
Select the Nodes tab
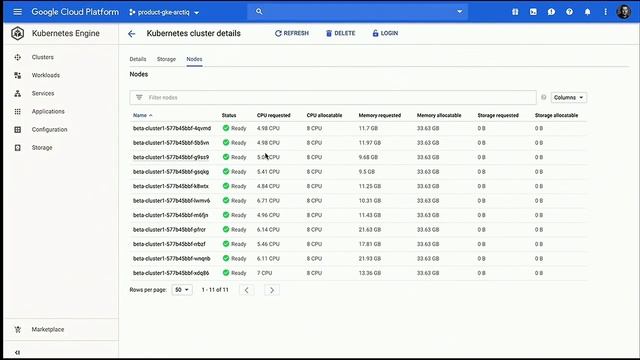194,59
